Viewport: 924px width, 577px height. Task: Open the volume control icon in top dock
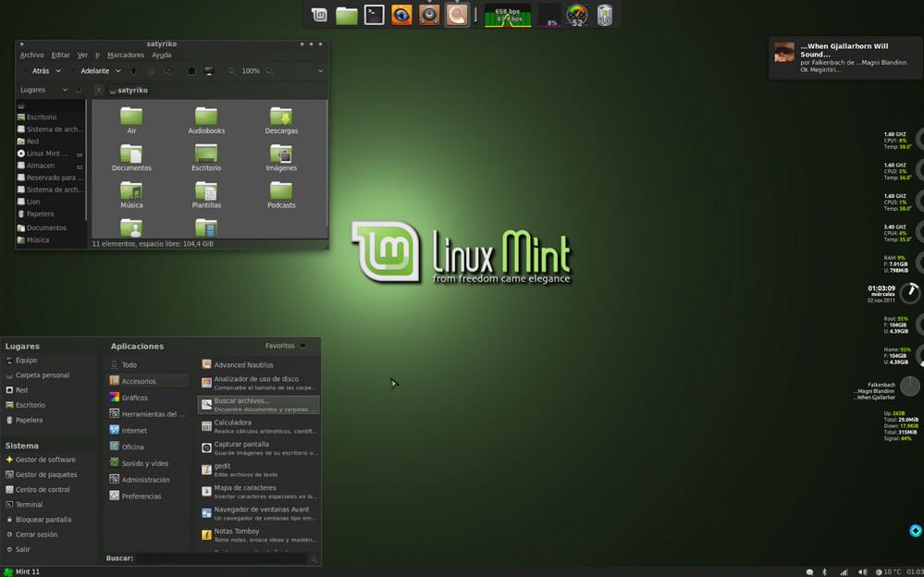coord(429,15)
